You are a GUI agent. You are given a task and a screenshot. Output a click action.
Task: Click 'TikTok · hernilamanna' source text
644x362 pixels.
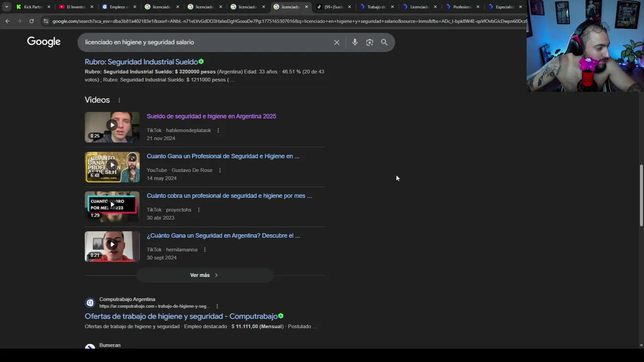(172, 249)
